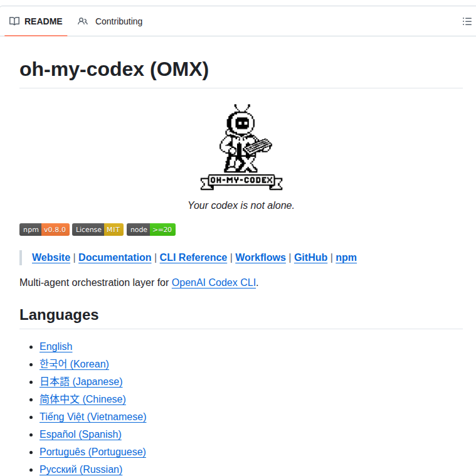
Task: Open the Workflows link
Action: pos(260,258)
